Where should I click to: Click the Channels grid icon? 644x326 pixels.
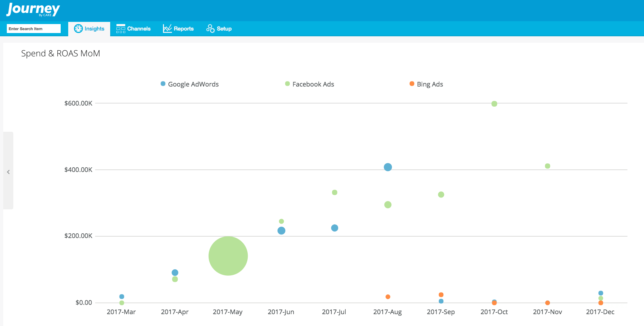(x=121, y=29)
